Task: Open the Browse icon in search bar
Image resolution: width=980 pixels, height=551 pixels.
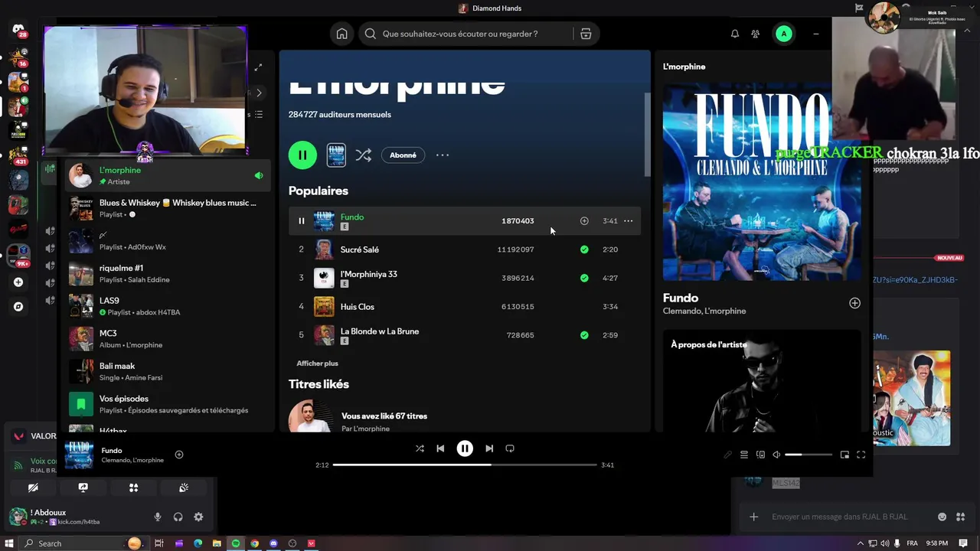Action: pos(586,34)
